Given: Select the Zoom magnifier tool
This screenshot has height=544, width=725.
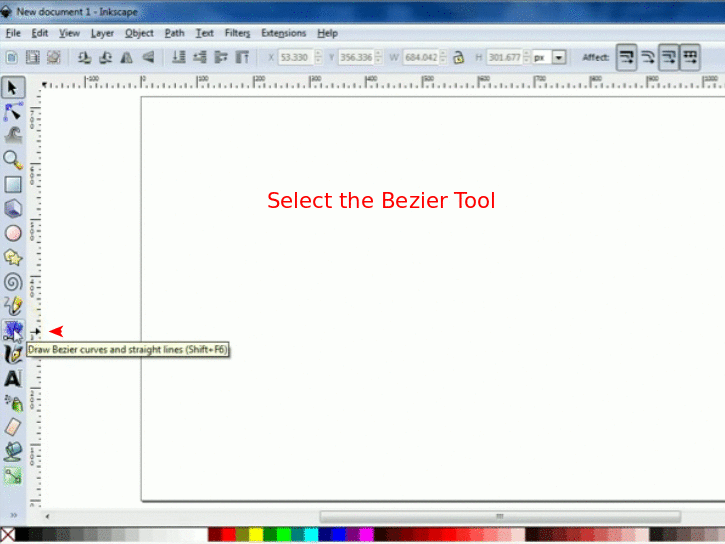Looking at the screenshot, I should pyautogui.click(x=12, y=160).
